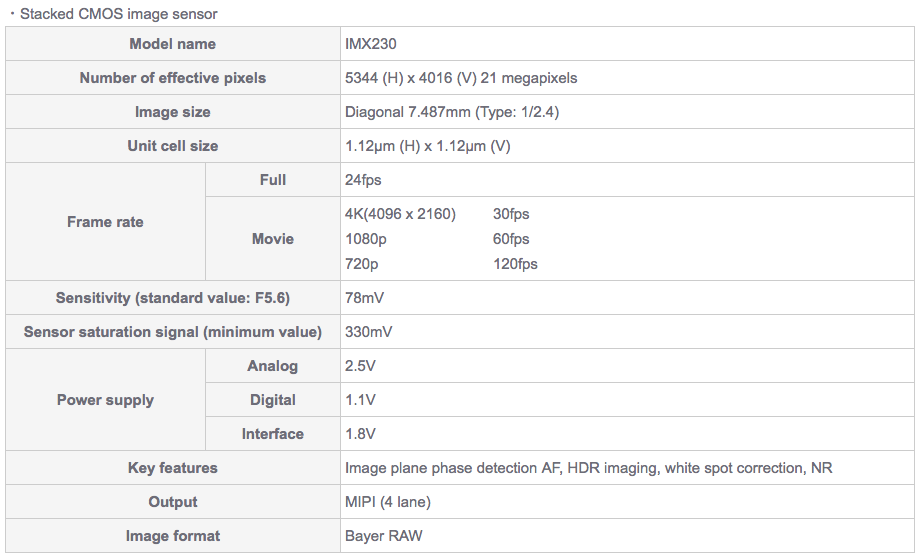The image size is (924, 560).
Task: Click the Unit cell size label
Action: [x=173, y=146]
